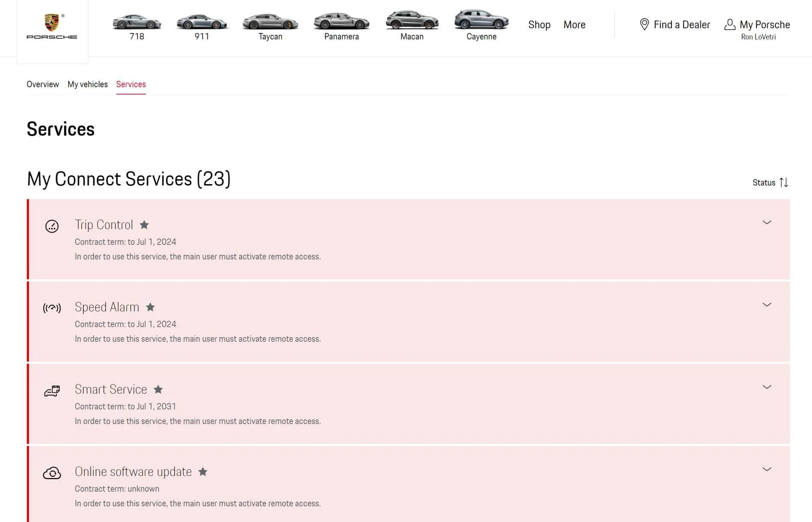The height and width of the screenshot is (522, 812).
Task: Click the star beside Speed Alarm
Action: tap(150, 307)
